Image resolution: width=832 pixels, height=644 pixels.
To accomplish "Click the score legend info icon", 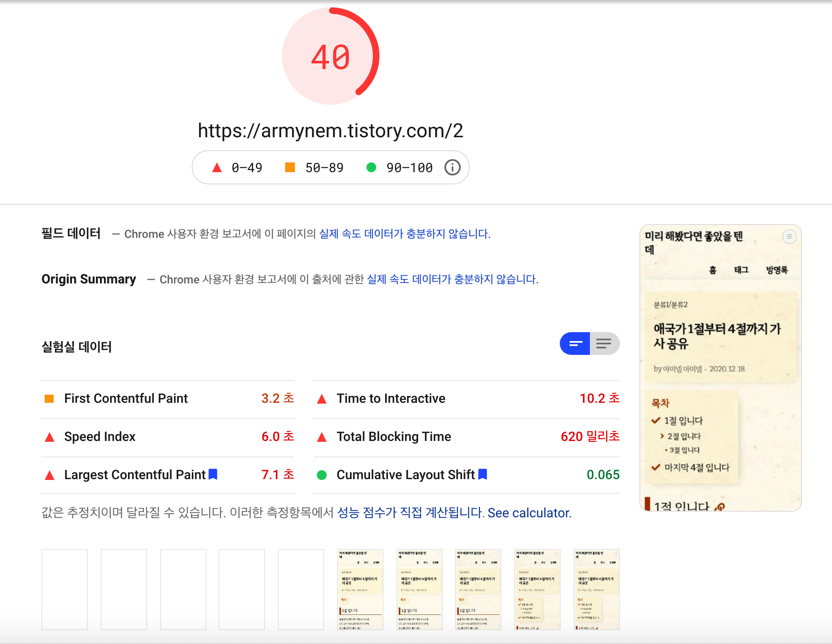I will pyautogui.click(x=452, y=167).
